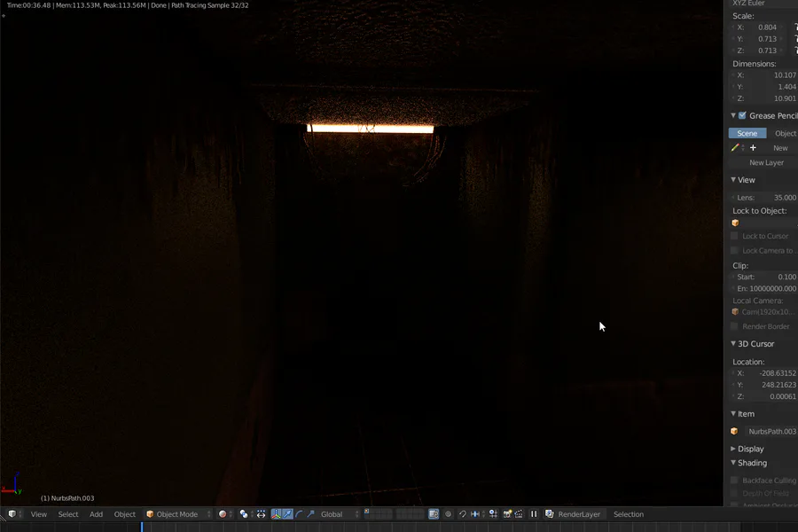Screen dimensions: 798x532
Task: Click the 3D Cursor Y location field
Action: (x=764, y=385)
